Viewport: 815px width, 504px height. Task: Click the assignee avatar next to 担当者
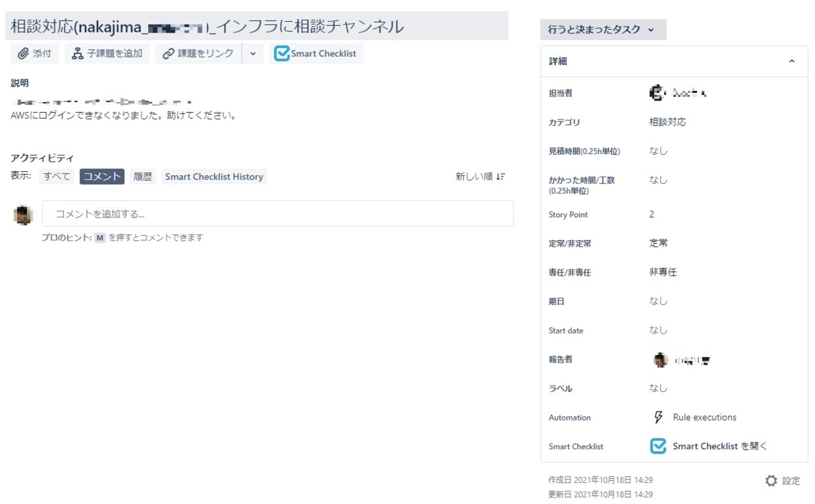coord(656,92)
